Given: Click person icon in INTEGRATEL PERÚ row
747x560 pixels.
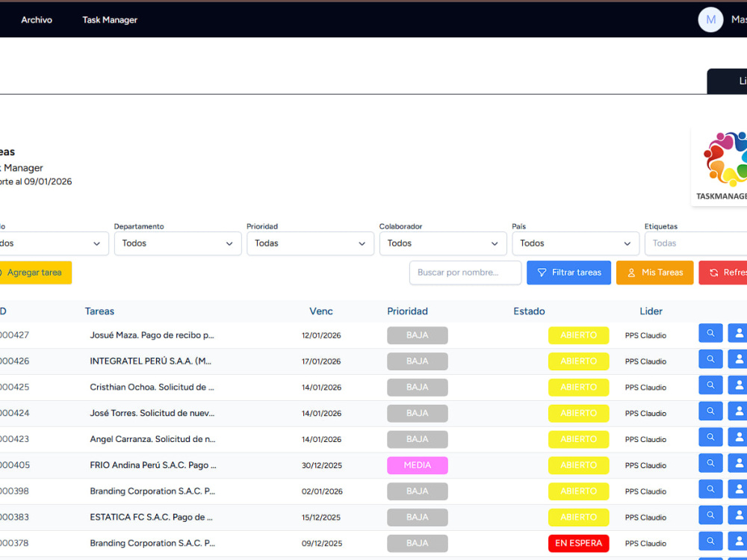Looking at the screenshot, I should [x=738, y=359].
